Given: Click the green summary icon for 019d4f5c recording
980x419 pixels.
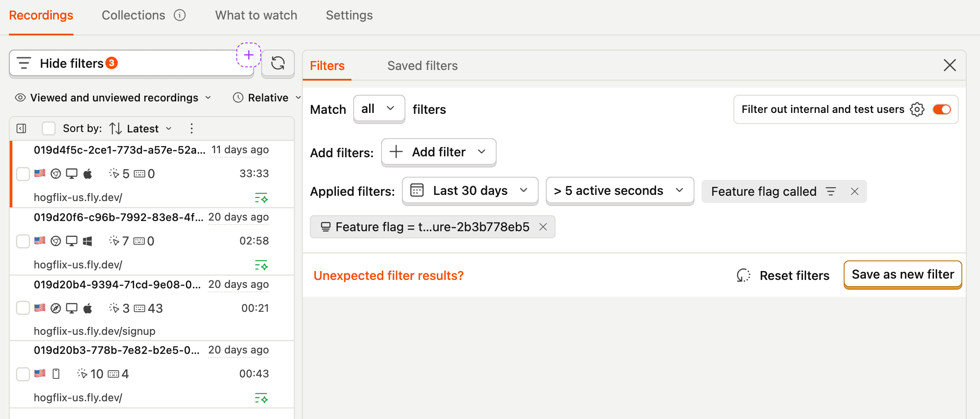Looking at the screenshot, I should pos(261,198).
